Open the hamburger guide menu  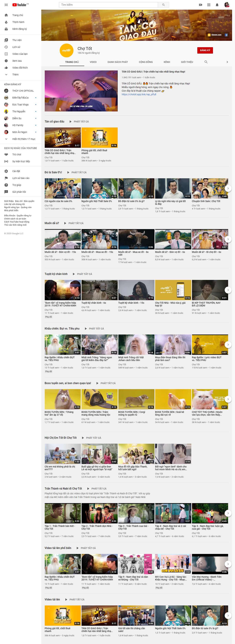pyautogui.click(x=6, y=5)
